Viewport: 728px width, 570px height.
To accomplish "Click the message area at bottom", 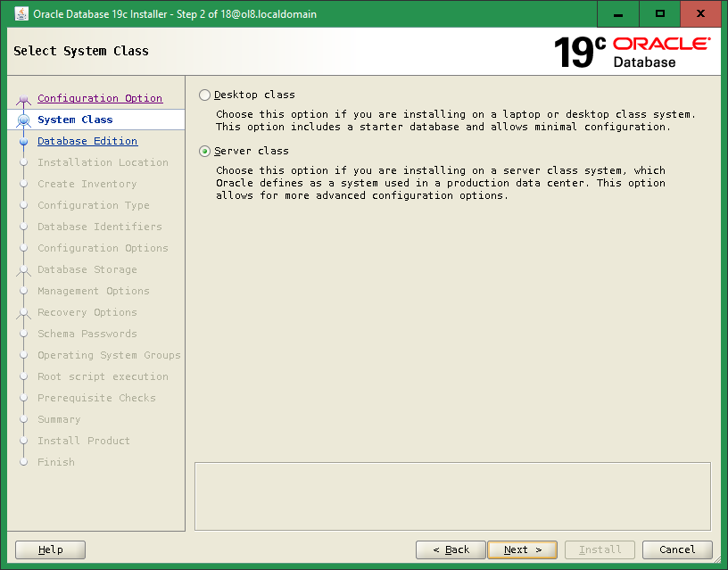I will (452, 496).
